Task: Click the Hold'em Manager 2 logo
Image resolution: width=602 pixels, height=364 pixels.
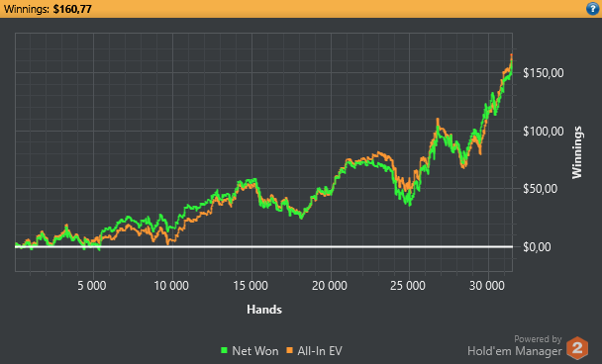Action: tap(577, 348)
